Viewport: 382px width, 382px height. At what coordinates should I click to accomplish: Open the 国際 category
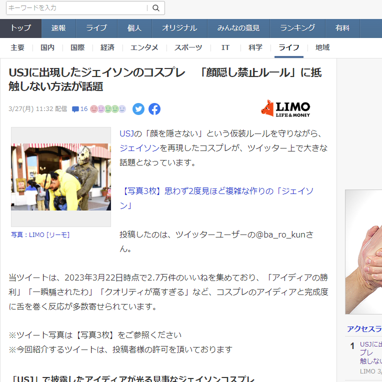tap(77, 48)
